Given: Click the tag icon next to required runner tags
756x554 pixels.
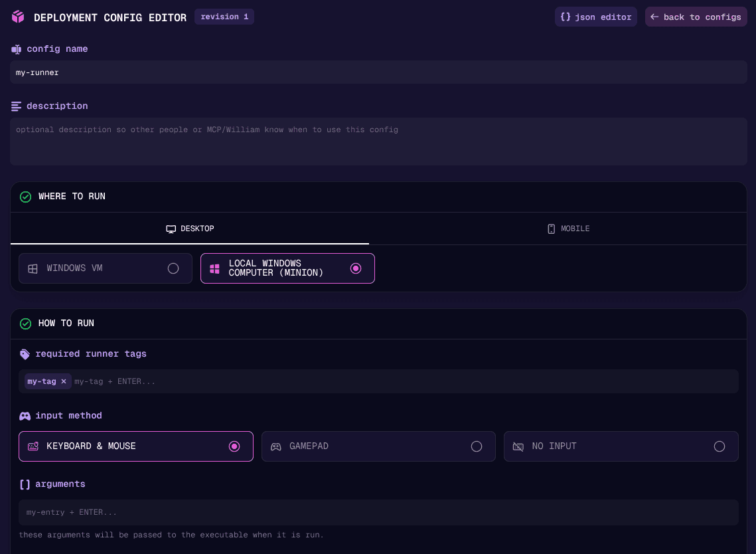Looking at the screenshot, I should pyautogui.click(x=25, y=354).
